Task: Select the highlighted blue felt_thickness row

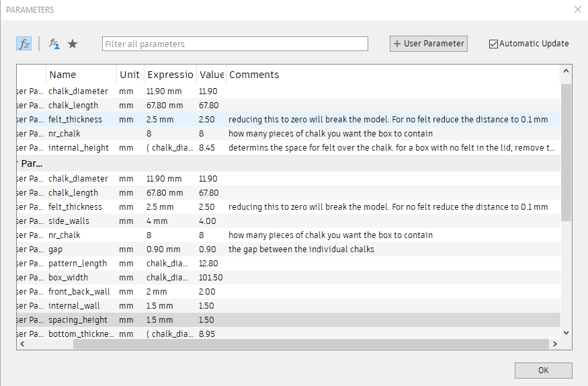Action: click(288, 119)
